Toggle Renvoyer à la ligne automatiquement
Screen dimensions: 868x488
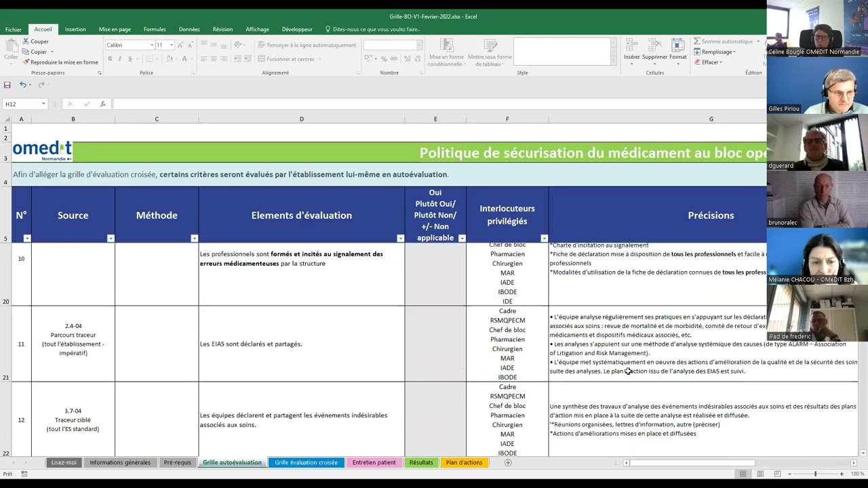[307, 45]
